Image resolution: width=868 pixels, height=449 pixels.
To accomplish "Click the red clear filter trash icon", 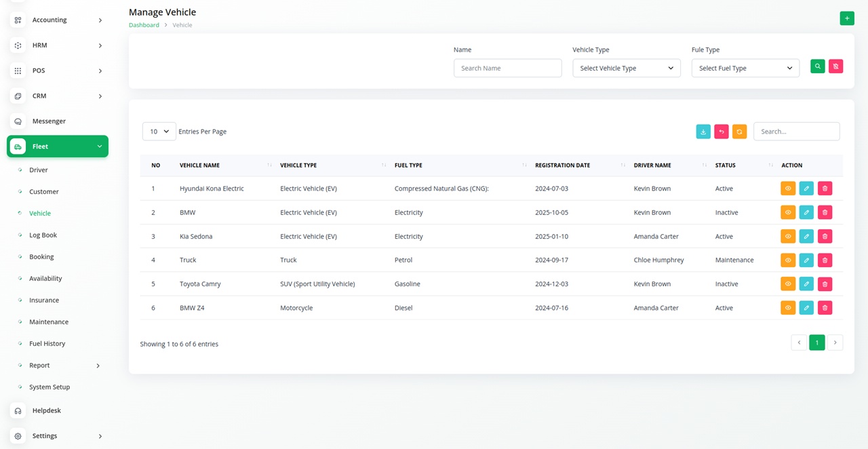I will [835, 66].
